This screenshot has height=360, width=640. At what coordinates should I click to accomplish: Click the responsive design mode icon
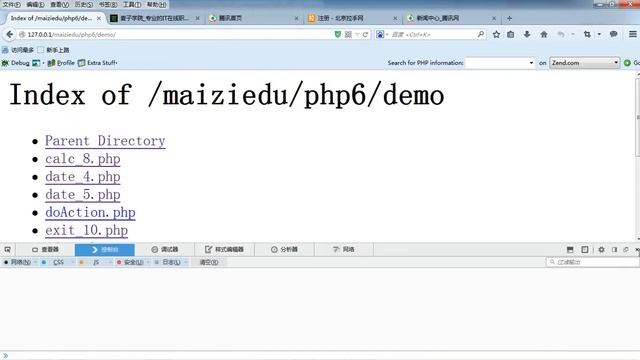[x=584, y=249]
